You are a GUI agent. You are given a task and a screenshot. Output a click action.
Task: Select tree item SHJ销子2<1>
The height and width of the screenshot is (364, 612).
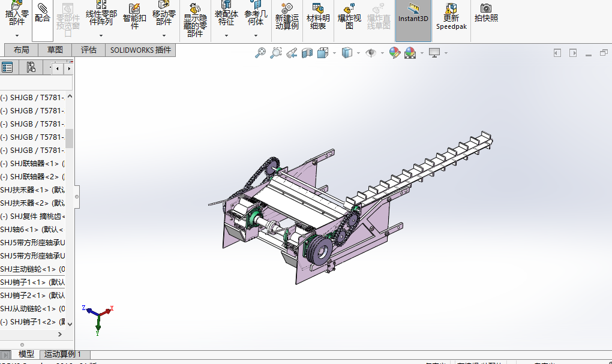[x=32, y=296]
